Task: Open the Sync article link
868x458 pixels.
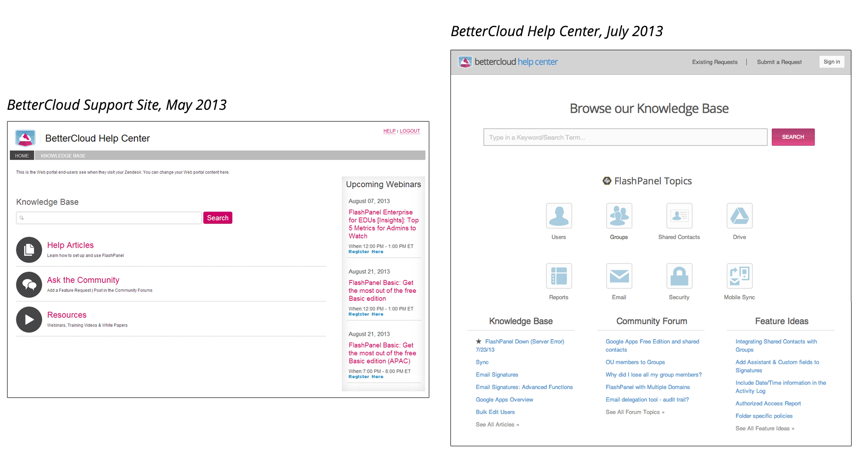Action: 482,362
